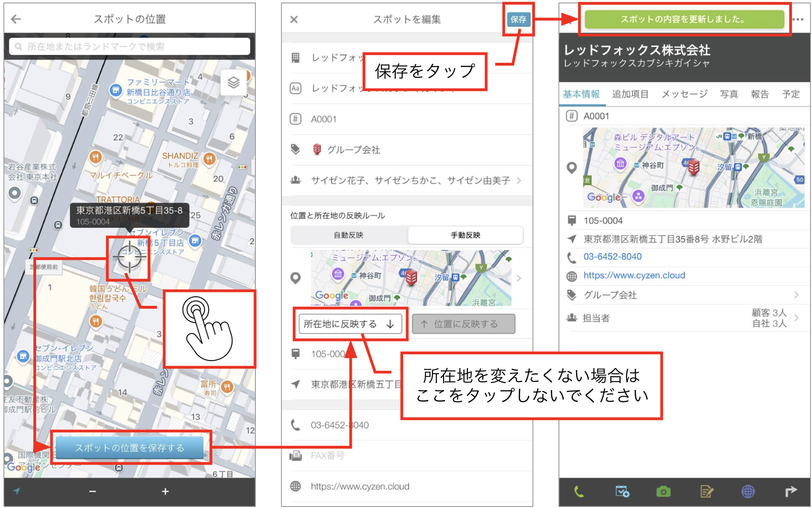Viewport: 812px width, 508px height.
Task: Switch to the 予定 tab
Action: (791, 94)
